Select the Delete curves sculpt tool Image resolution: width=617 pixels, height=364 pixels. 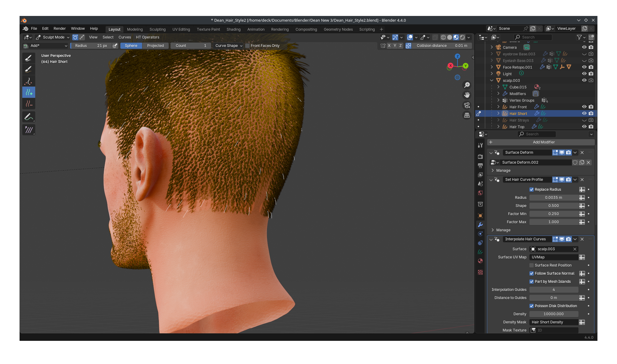pyautogui.click(x=29, y=104)
